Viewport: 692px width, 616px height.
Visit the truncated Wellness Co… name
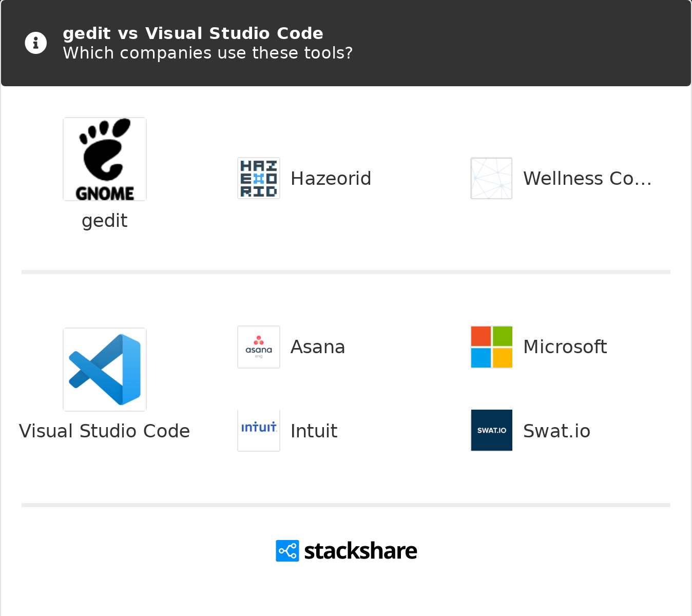point(587,179)
